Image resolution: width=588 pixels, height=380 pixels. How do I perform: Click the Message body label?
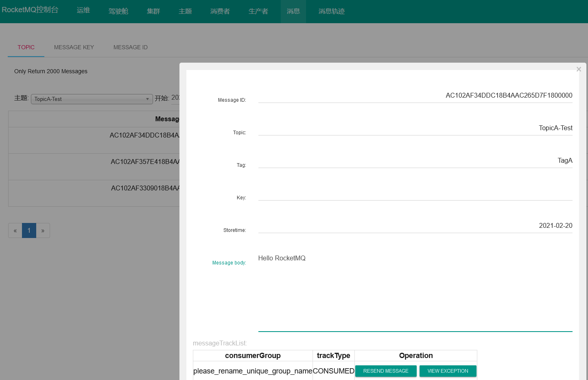(x=229, y=263)
